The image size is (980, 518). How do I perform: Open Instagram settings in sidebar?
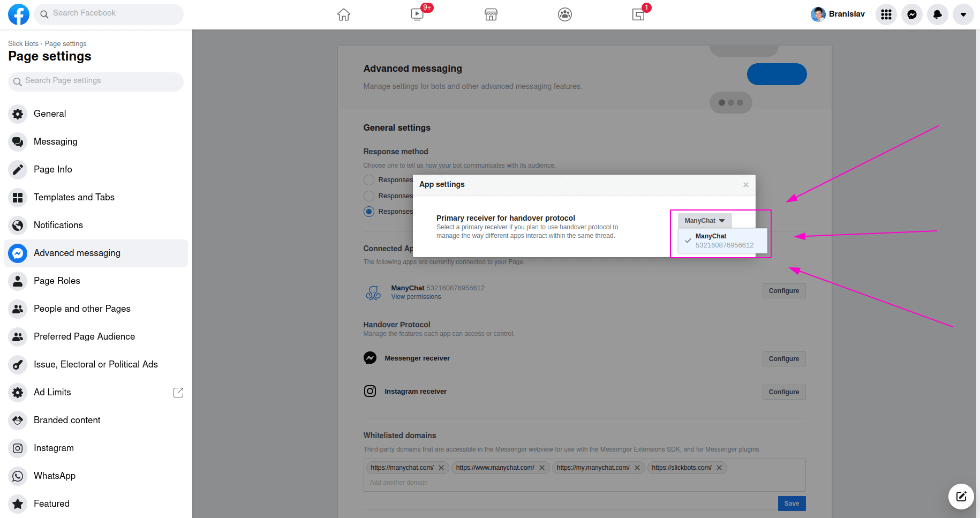tap(96, 448)
